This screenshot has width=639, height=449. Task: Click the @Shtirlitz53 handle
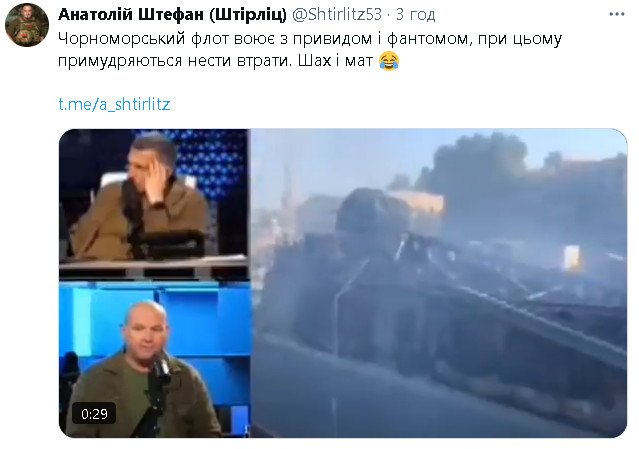(x=337, y=14)
